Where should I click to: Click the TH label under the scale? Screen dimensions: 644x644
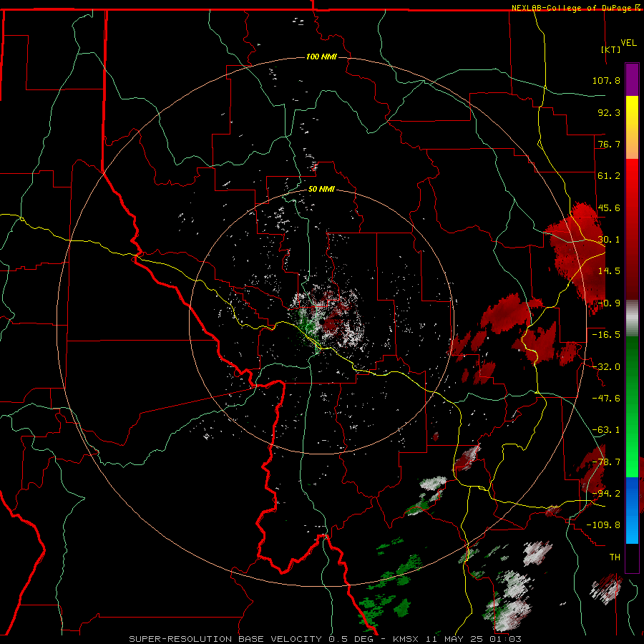tap(615, 557)
